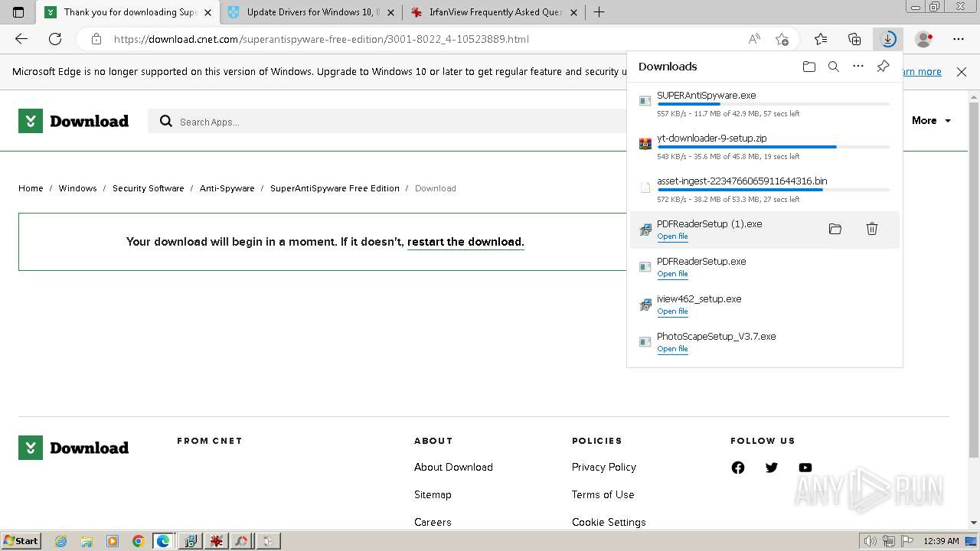This screenshot has width=980, height=551.
Task: Search downloads with the magnifier icon
Action: coord(834,67)
